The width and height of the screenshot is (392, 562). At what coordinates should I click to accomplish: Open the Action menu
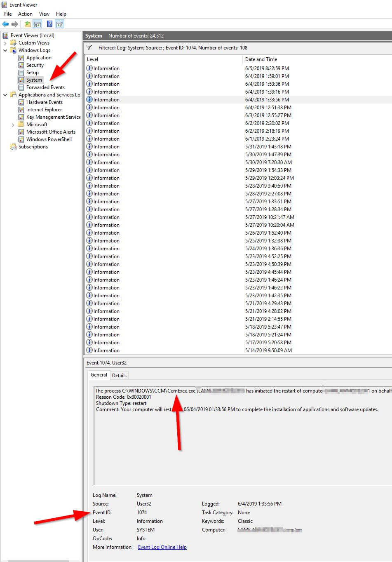[25, 14]
